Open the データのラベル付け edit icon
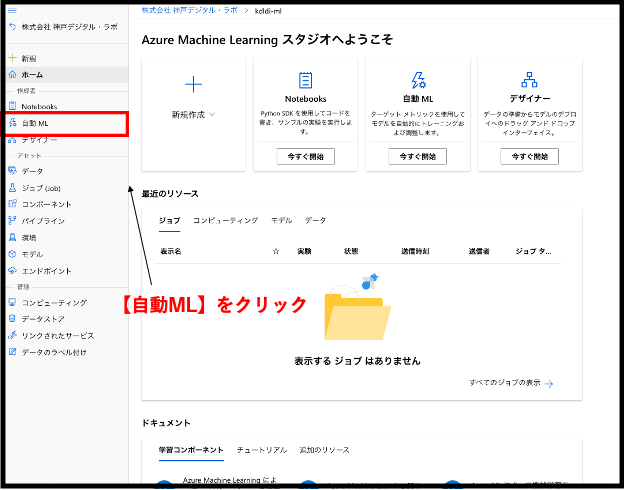This screenshot has height=490, width=624. [13, 352]
